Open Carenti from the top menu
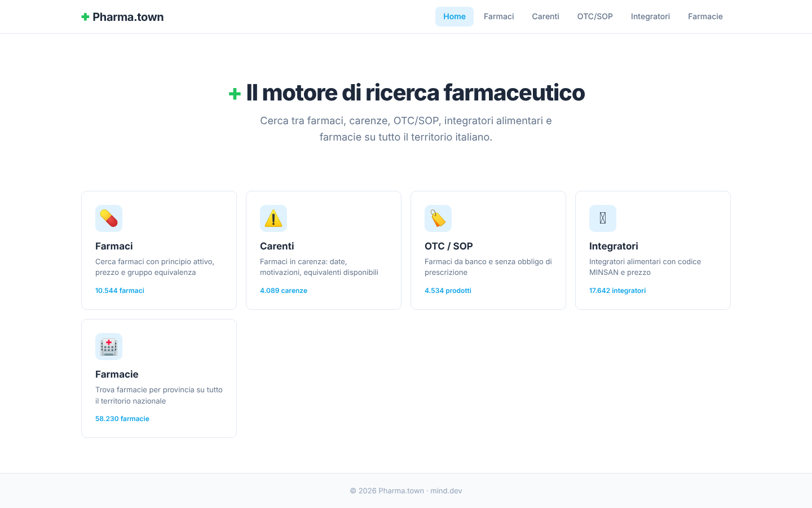This screenshot has height=508, width=812. tap(545, 16)
